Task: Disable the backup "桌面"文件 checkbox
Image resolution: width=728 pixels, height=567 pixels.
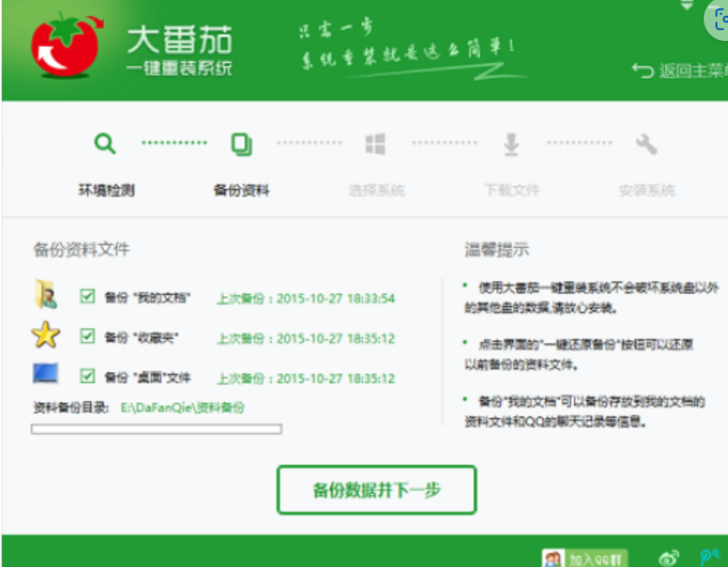Action: (87, 376)
